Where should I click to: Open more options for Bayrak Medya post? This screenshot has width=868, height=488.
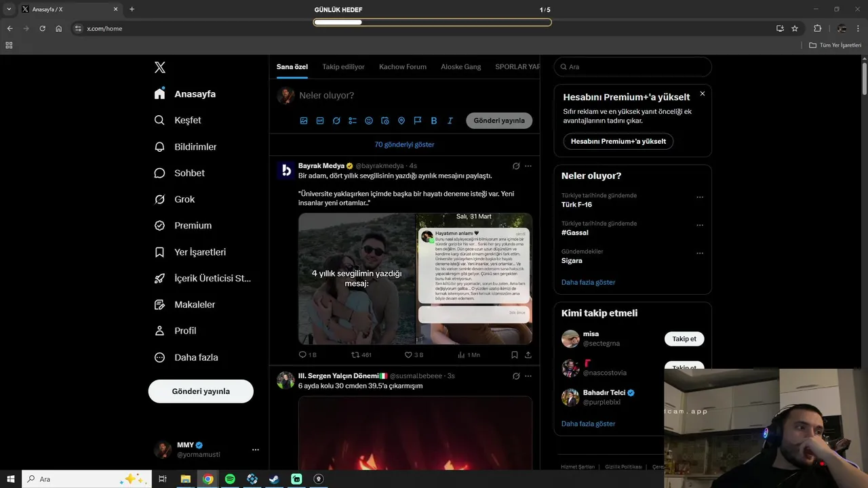[x=528, y=166]
